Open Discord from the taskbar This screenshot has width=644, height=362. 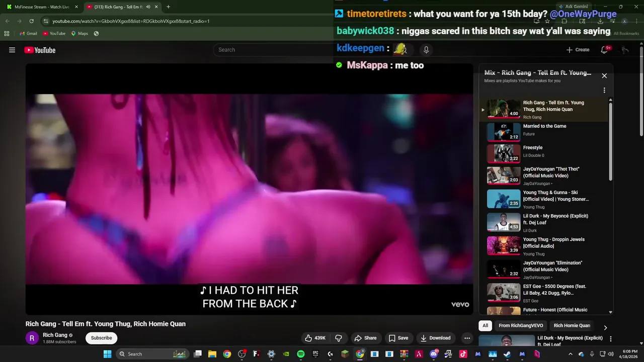(434, 354)
